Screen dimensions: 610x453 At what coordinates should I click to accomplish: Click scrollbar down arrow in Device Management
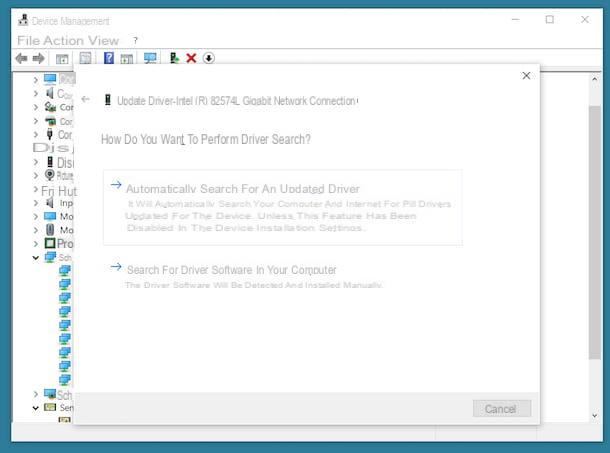coord(594,415)
